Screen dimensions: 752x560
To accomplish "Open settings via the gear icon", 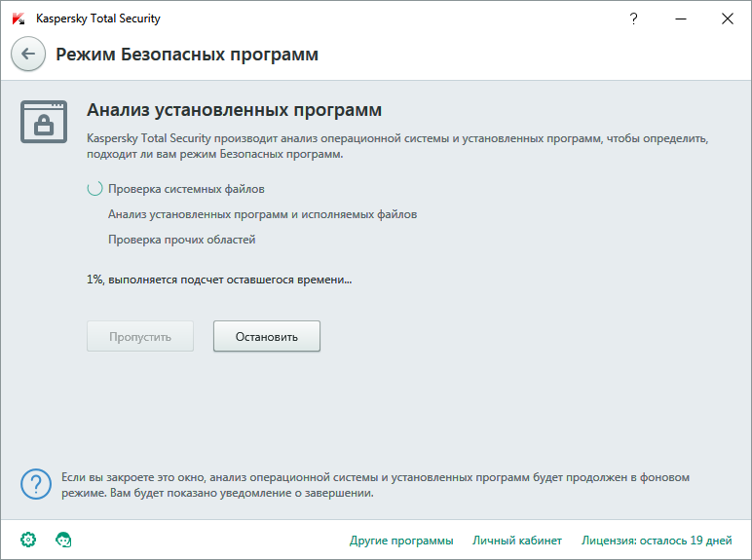I will click(x=28, y=540).
